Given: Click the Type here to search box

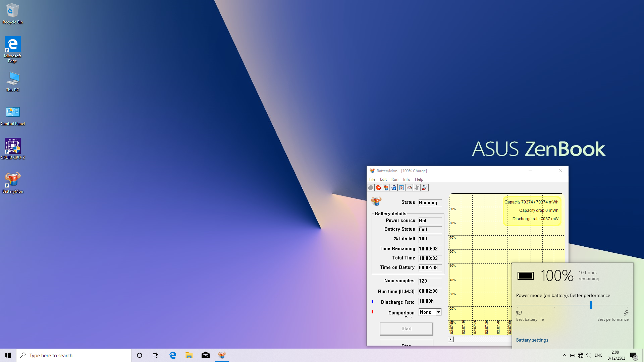Looking at the screenshot, I should 74,355.
